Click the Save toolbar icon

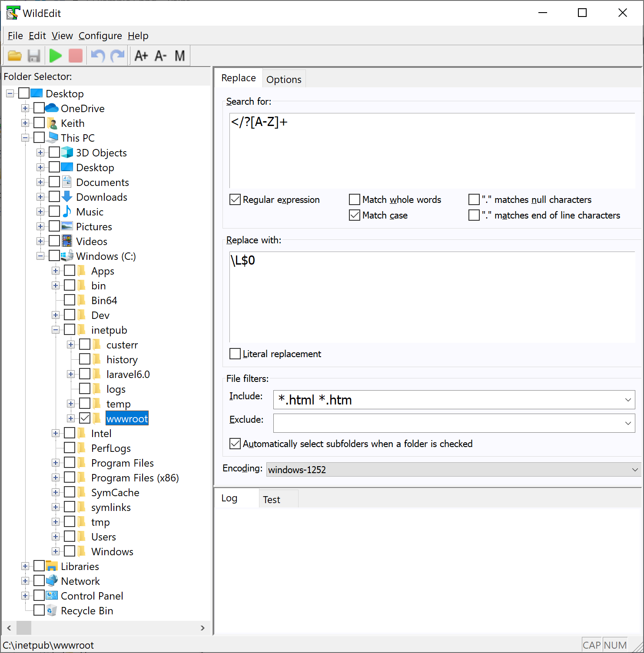34,56
